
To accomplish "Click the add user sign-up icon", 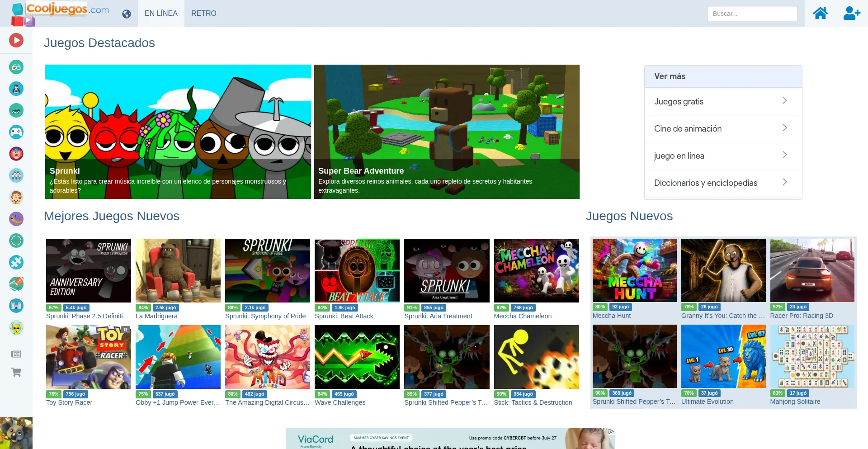I will click(x=852, y=13).
